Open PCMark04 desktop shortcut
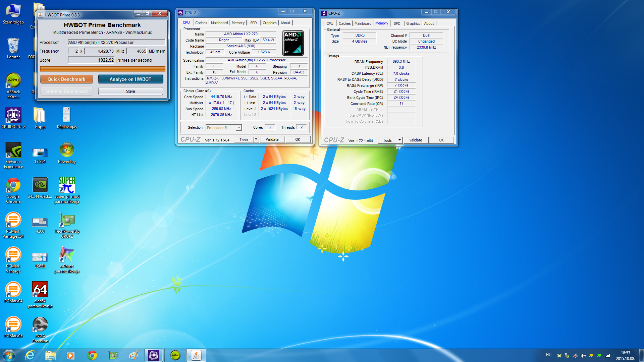This screenshot has width=644, height=362. coord(13,292)
